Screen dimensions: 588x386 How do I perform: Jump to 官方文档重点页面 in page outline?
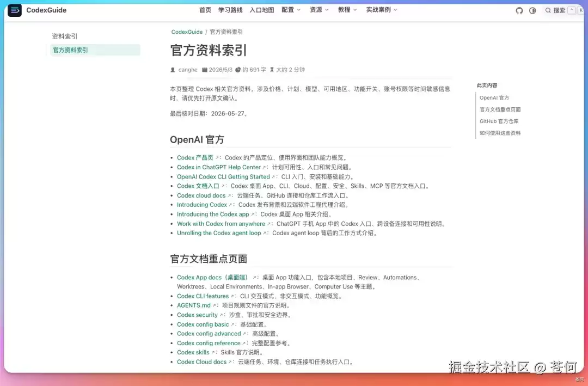500,109
